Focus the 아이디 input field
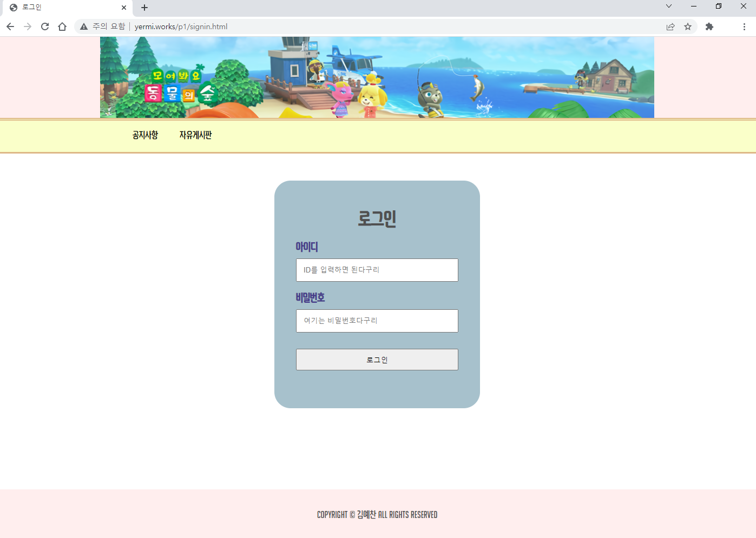 coord(377,270)
